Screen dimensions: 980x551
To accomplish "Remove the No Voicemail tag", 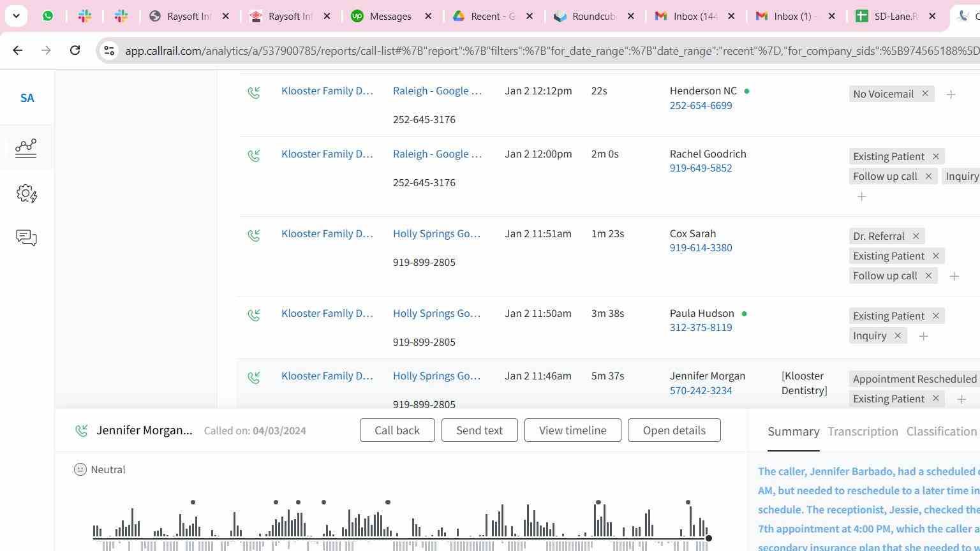I will tap(925, 94).
